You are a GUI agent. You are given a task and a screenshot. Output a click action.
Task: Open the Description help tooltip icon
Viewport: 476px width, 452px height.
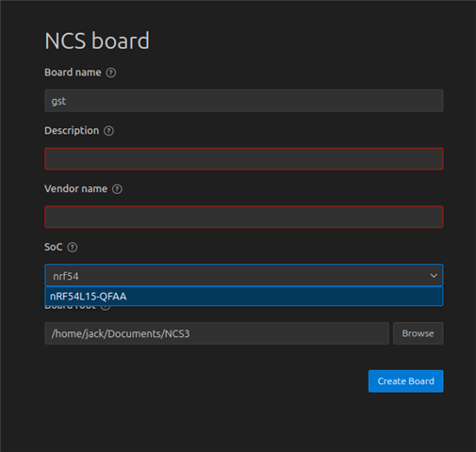(108, 131)
